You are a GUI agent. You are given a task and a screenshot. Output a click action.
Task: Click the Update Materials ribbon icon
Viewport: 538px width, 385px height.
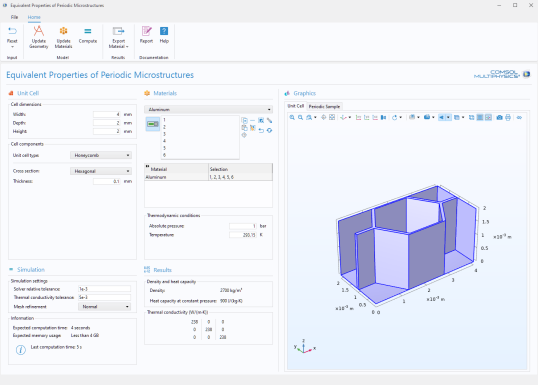click(63, 37)
